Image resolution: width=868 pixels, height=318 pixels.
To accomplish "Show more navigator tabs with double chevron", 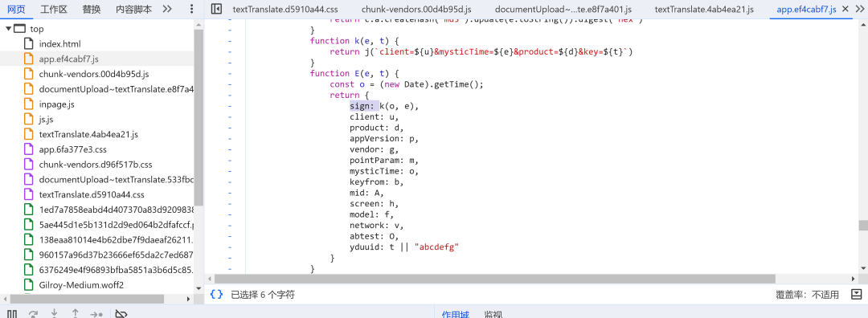I will [167, 9].
